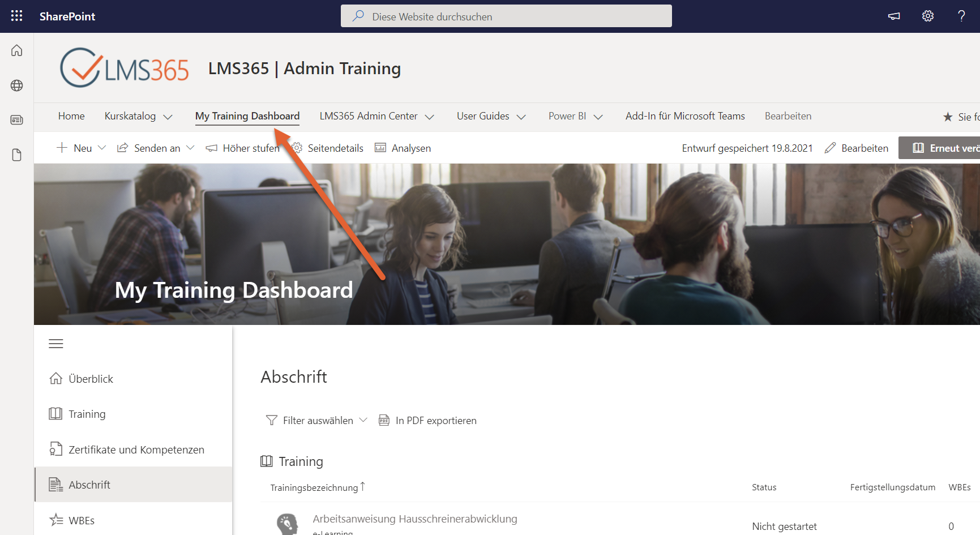The width and height of the screenshot is (980, 535).
Task: Open Zertifikate und Kompetenzen from the sidebar
Action: [136, 449]
